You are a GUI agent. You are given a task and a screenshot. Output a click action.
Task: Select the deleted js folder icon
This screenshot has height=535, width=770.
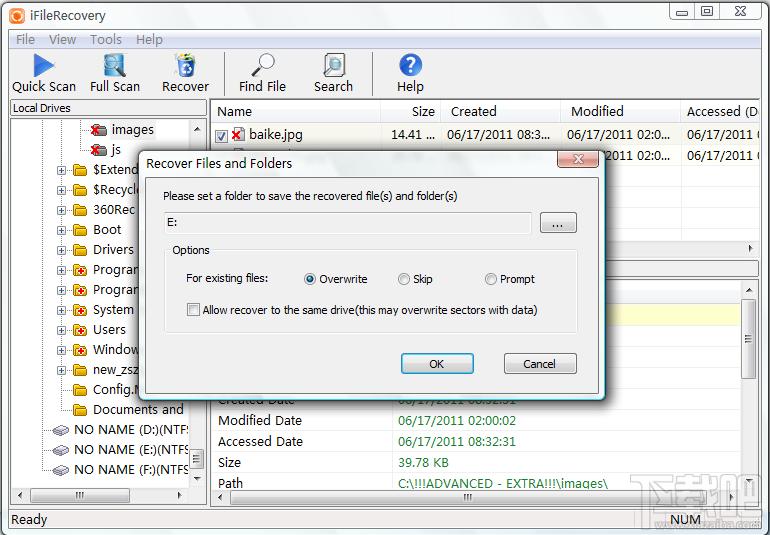99,149
